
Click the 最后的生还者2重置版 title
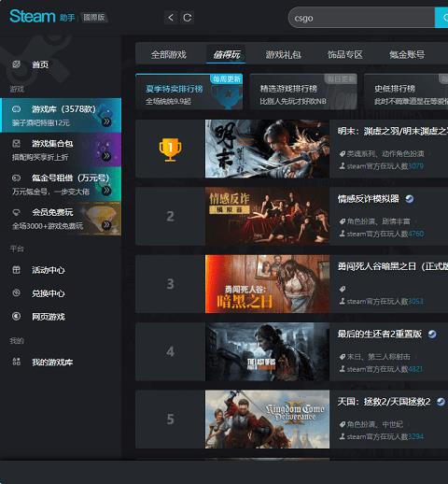(380, 335)
